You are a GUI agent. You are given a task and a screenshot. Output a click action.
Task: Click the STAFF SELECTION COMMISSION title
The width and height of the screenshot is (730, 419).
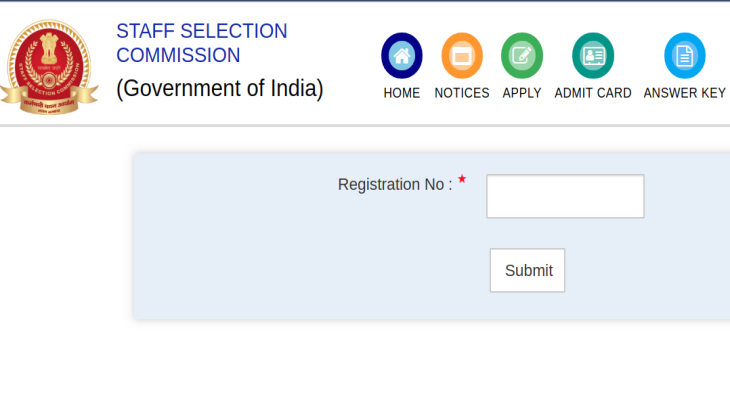coord(202,43)
